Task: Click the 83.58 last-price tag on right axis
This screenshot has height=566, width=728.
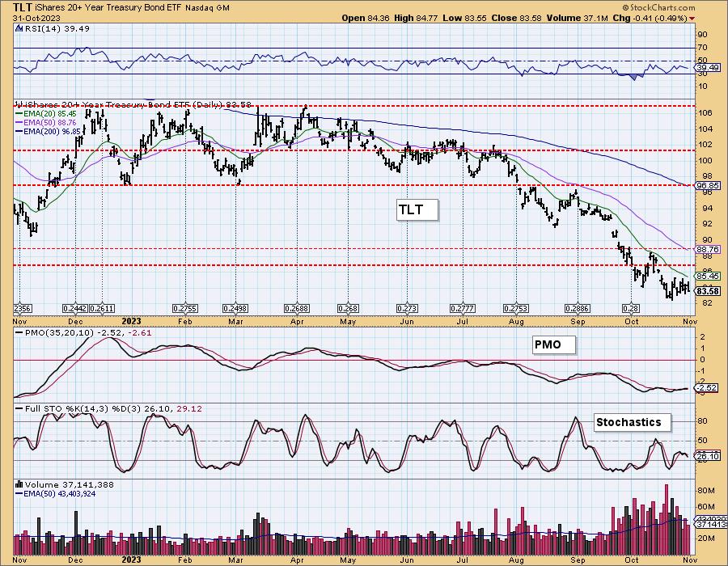Action: pyautogui.click(x=708, y=291)
